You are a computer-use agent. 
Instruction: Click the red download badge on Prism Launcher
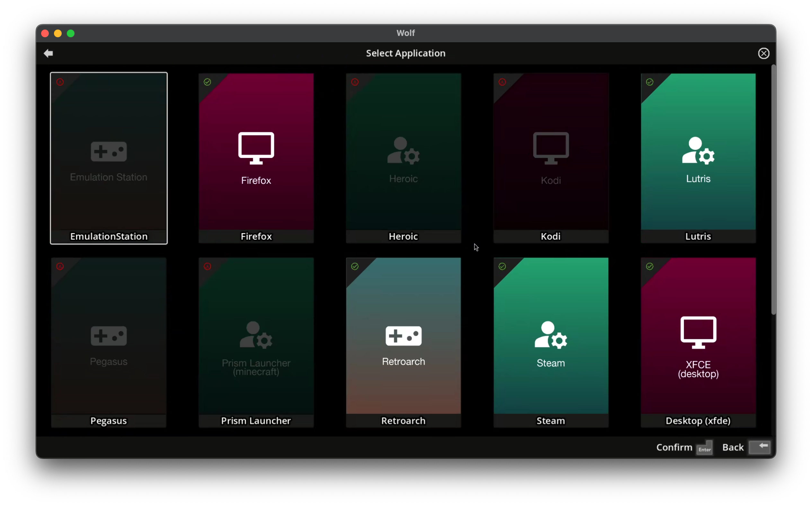pos(207,266)
